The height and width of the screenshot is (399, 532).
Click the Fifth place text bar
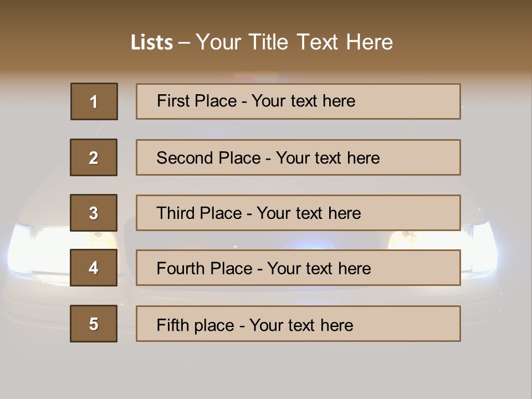pos(298,324)
